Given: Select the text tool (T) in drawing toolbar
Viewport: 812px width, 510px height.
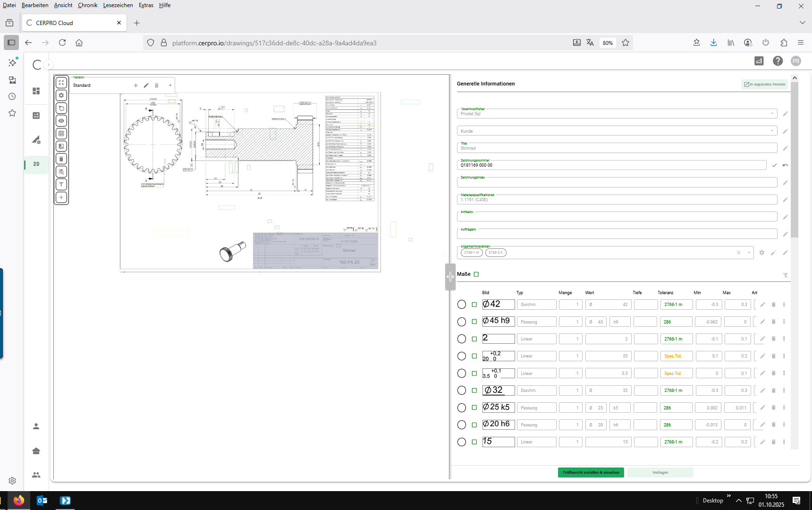Looking at the screenshot, I should (61, 185).
